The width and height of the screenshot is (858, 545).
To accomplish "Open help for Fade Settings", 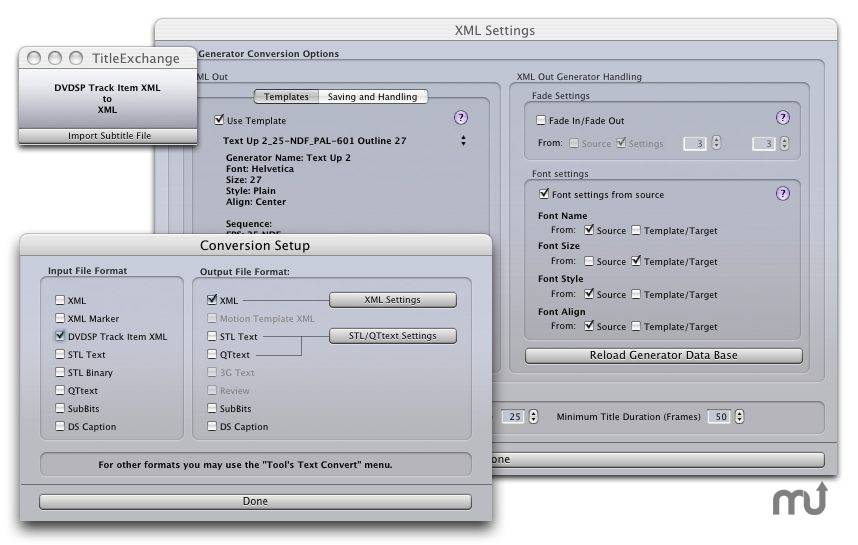I will click(x=782, y=118).
